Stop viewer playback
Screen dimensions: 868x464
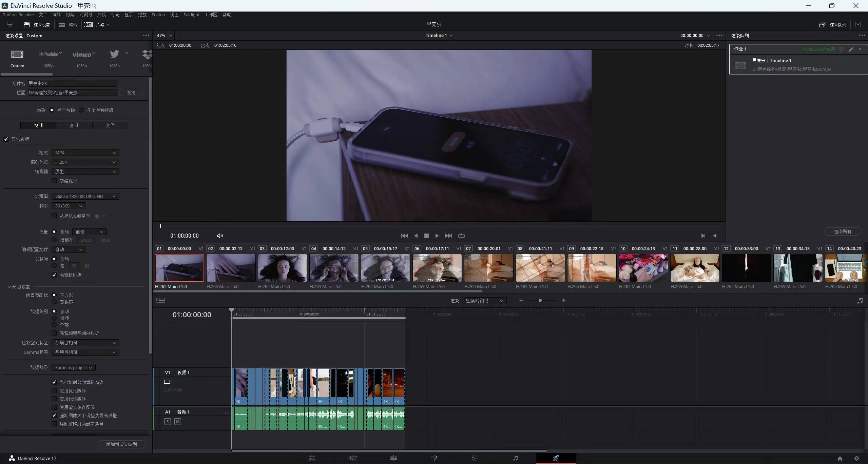(x=426, y=236)
